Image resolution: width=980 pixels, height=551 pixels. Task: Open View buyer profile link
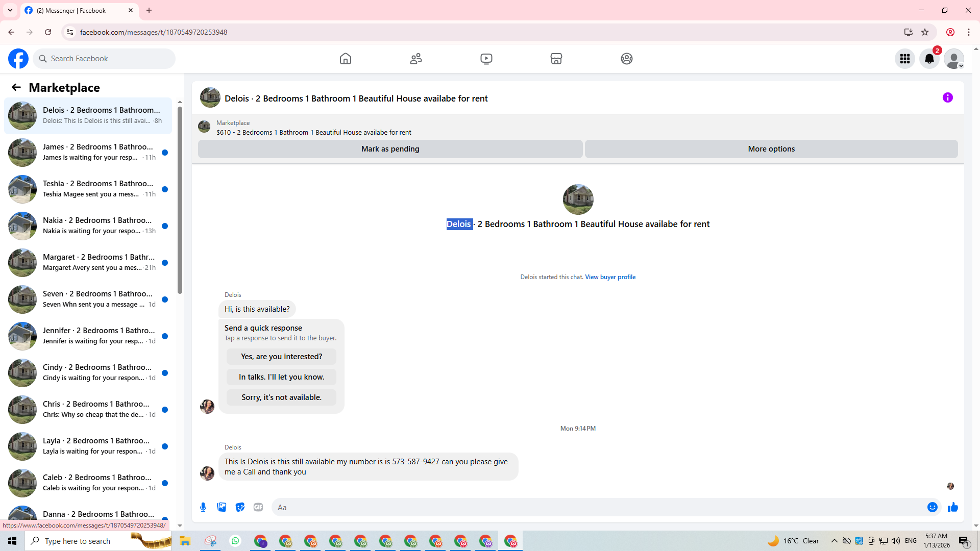(610, 277)
